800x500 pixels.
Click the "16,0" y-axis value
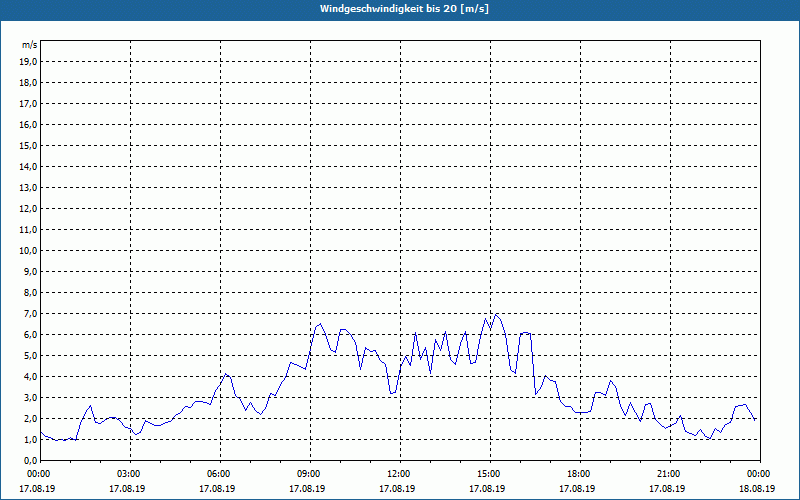click(28, 124)
